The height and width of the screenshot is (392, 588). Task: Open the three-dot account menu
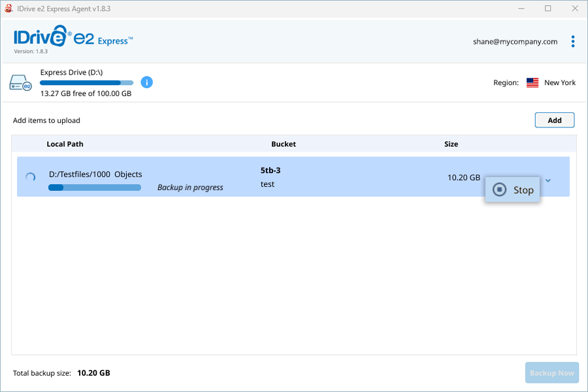point(572,42)
